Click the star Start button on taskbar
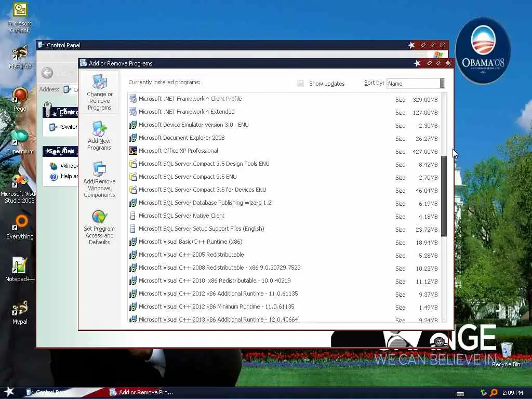Viewport: 532px width, 399px height. click(x=9, y=392)
